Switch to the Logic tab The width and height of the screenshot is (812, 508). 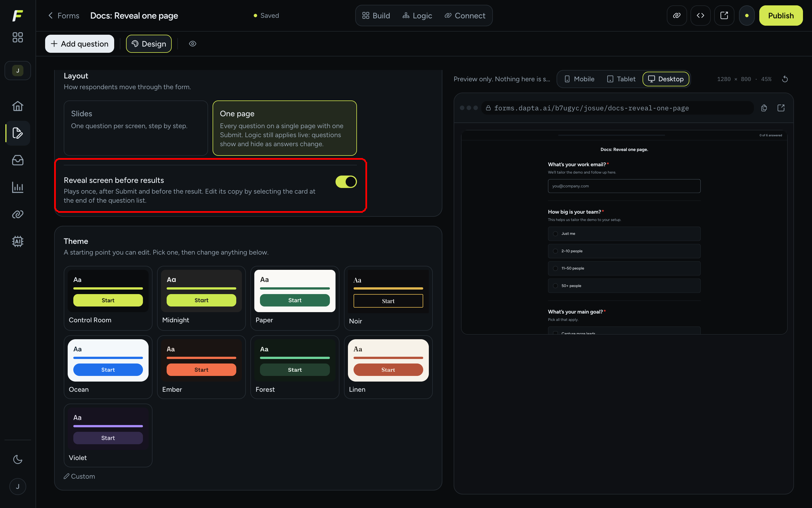(x=417, y=16)
